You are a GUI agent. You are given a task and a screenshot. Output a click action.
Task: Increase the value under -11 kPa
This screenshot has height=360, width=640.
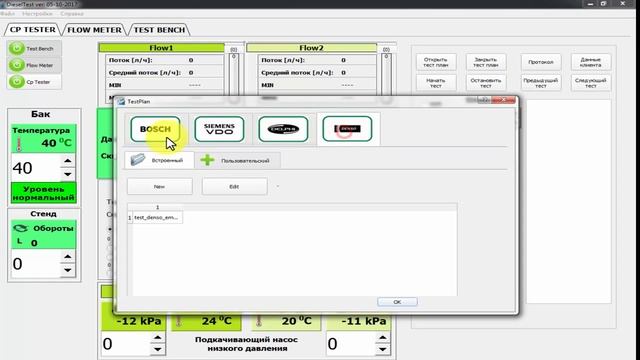point(382,338)
